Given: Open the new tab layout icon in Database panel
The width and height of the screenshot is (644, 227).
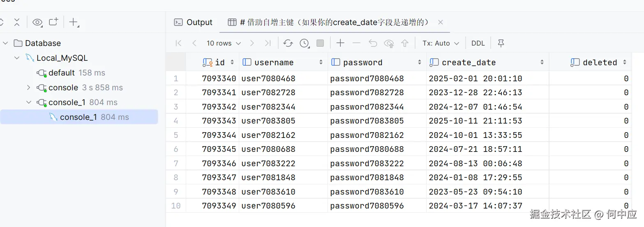Looking at the screenshot, I should 54,22.
